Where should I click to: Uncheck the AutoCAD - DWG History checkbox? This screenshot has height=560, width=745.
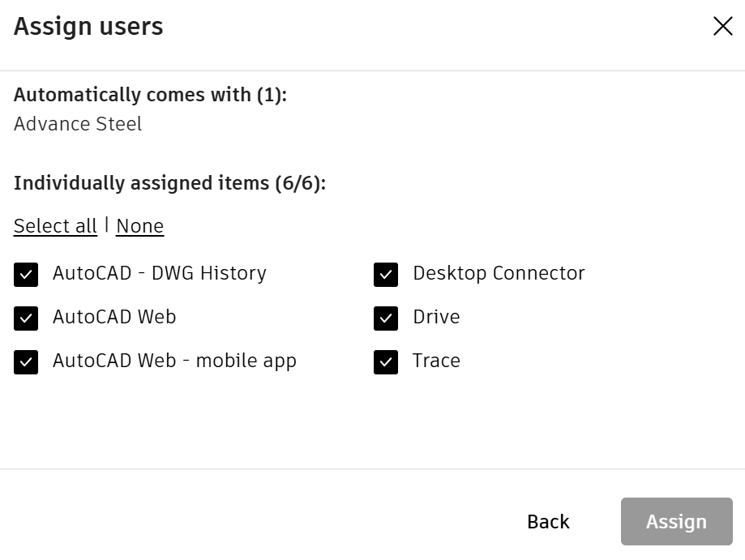coord(26,275)
